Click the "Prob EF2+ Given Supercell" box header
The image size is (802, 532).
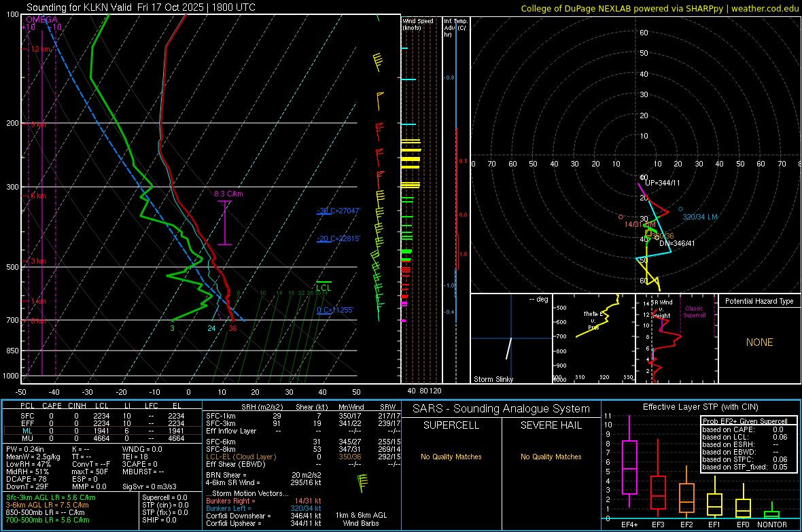tap(745, 421)
